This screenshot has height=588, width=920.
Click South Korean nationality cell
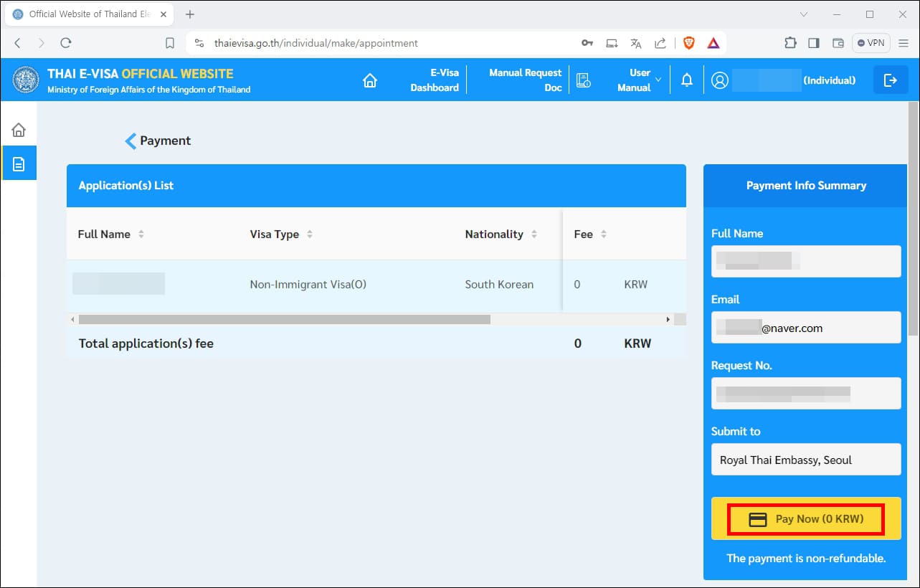pos(499,285)
